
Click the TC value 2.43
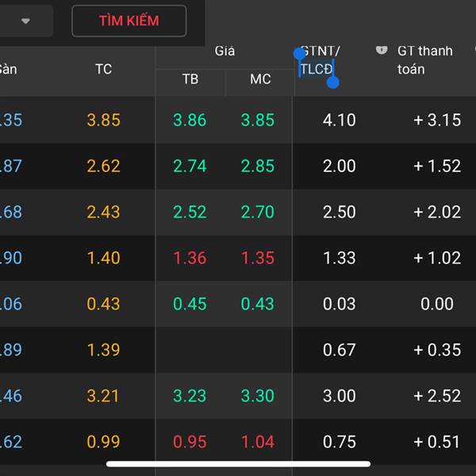pyautogui.click(x=103, y=212)
